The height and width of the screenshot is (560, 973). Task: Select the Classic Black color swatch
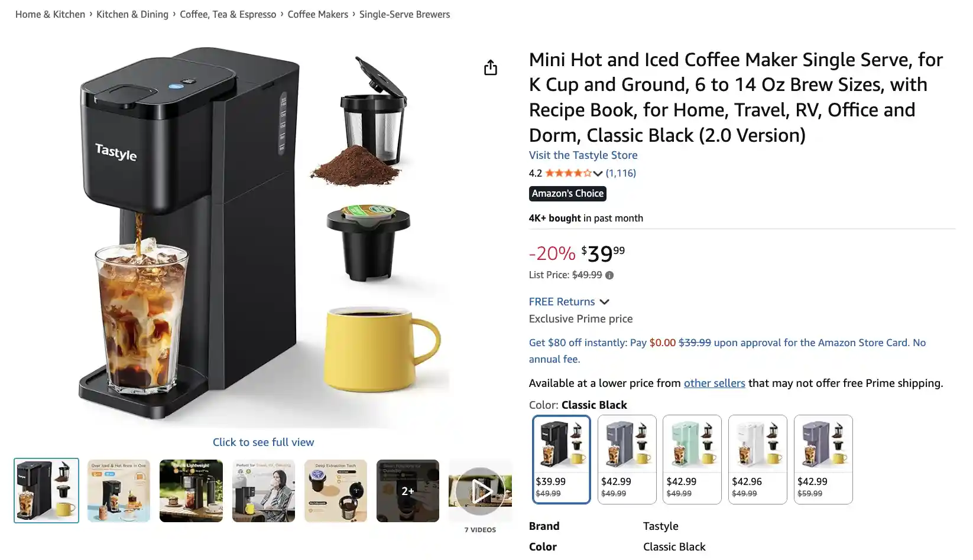tap(561, 460)
